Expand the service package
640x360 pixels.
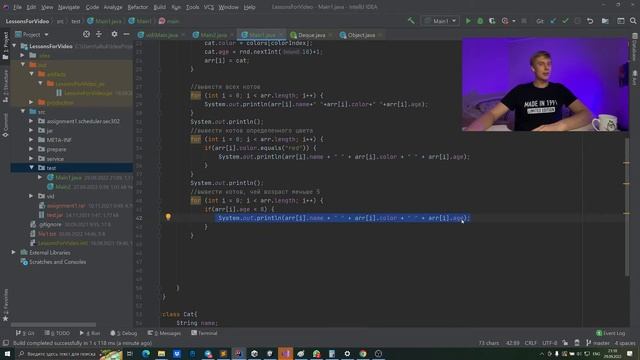(x=31, y=158)
